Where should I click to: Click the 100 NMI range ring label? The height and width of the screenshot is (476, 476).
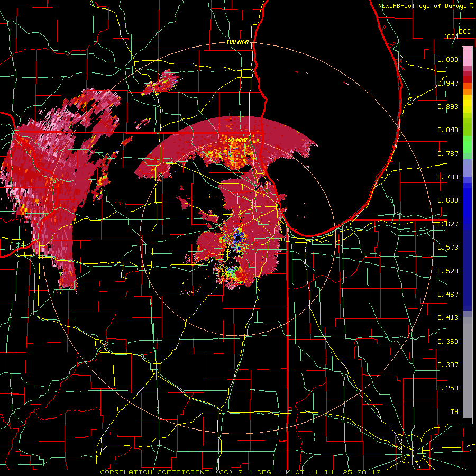[x=237, y=42]
